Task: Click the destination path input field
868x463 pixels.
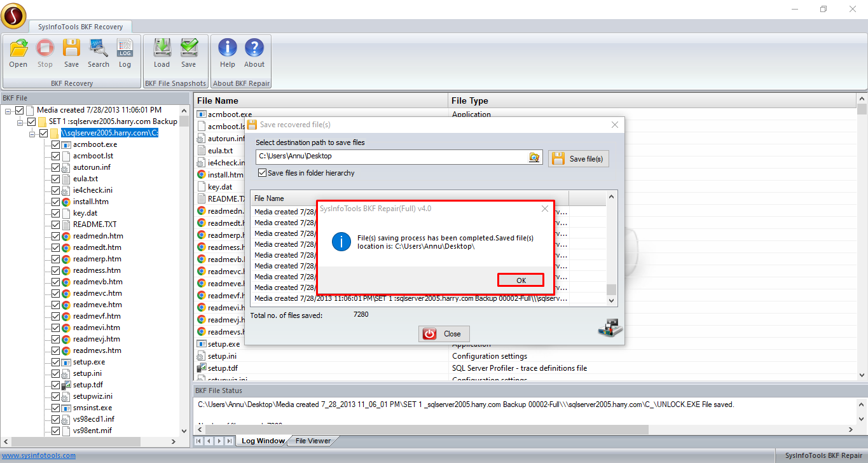Action: pyautogui.click(x=393, y=157)
